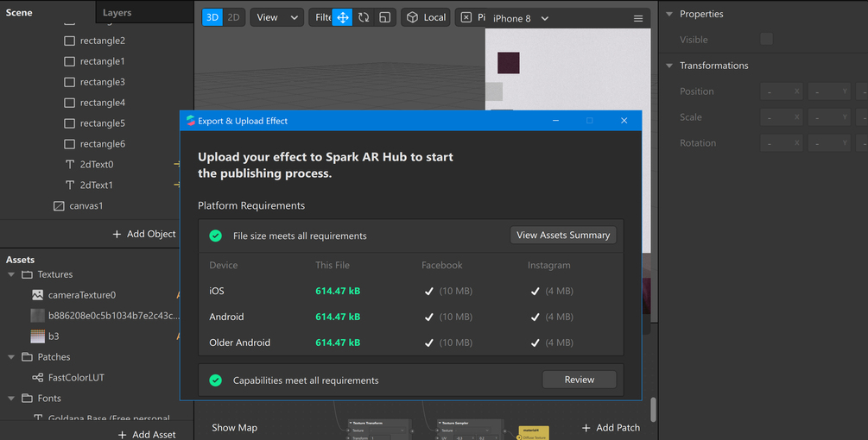868x440 pixels.
Task: Click Add Patch button
Action: [x=611, y=427]
